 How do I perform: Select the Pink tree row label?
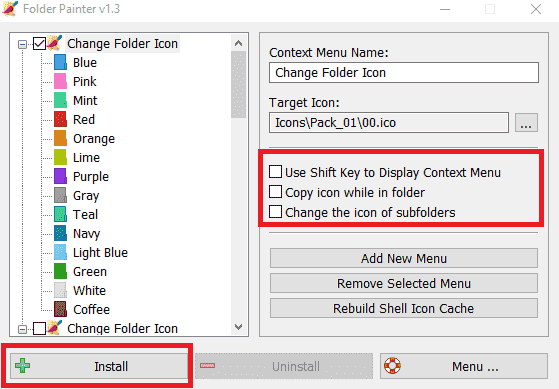click(84, 81)
